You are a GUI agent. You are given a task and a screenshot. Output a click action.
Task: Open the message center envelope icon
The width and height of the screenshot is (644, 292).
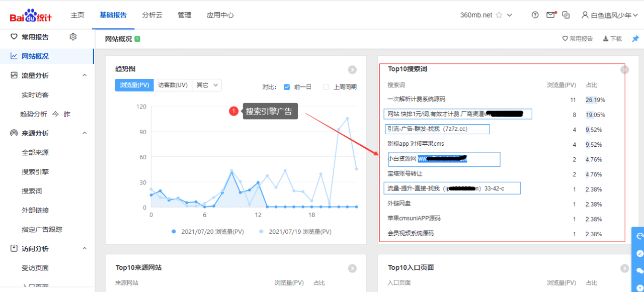tap(550, 15)
